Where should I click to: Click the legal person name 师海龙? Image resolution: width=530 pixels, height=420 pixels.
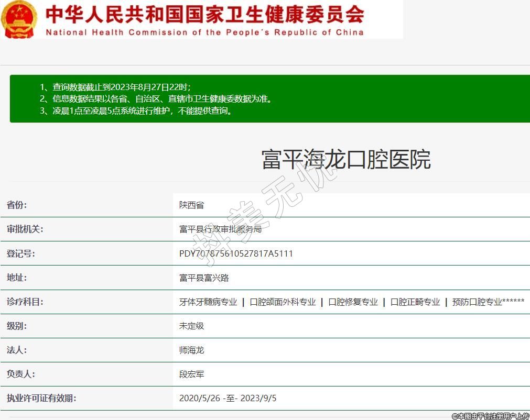click(191, 350)
